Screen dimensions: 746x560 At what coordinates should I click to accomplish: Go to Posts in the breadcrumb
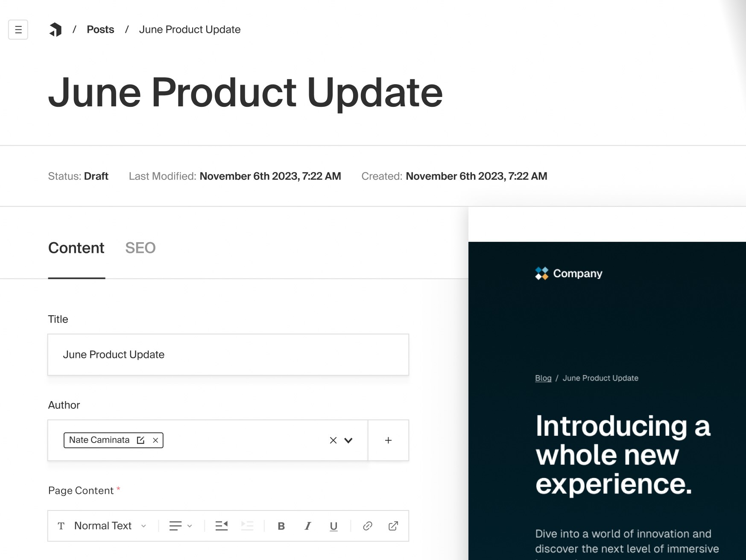(100, 29)
